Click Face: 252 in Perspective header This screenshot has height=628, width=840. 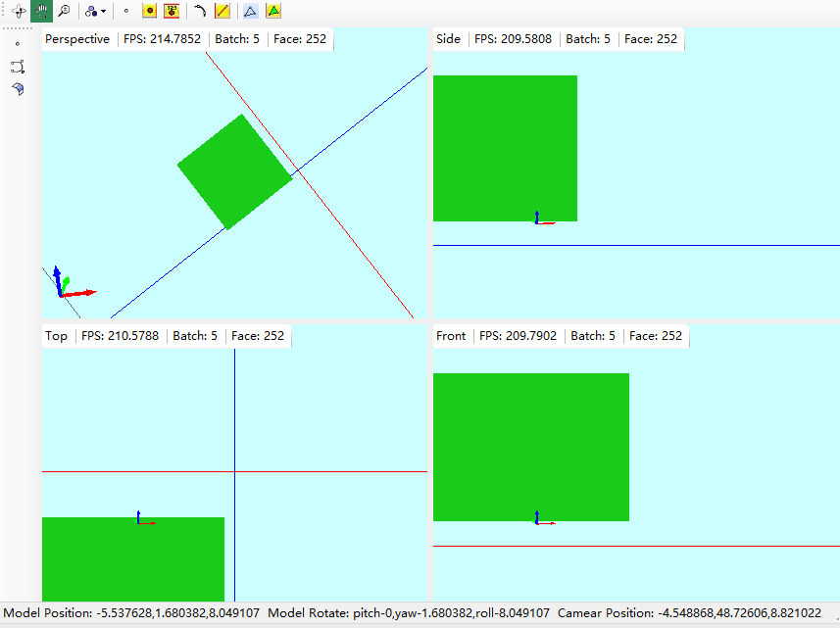tap(300, 39)
